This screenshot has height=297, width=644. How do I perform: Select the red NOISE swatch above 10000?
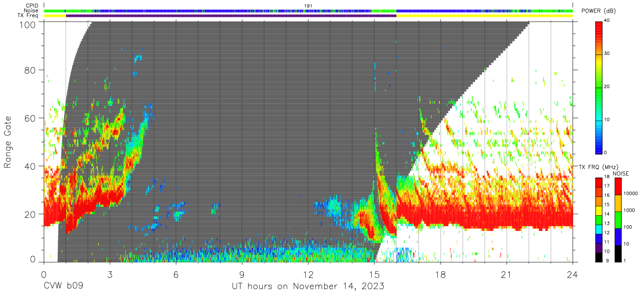617,186
